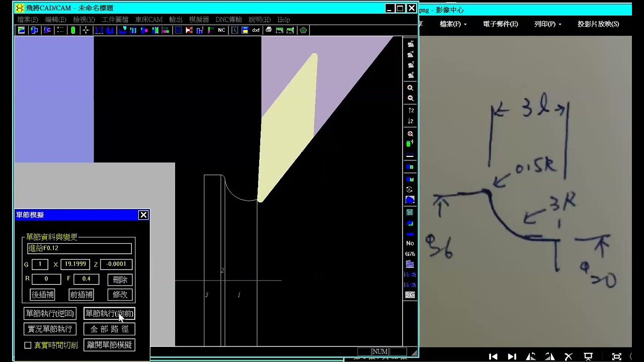Click delete X icon in photo viewer
This screenshot has height=362, width=644.
pyautogui.click(x=569, y=356)
